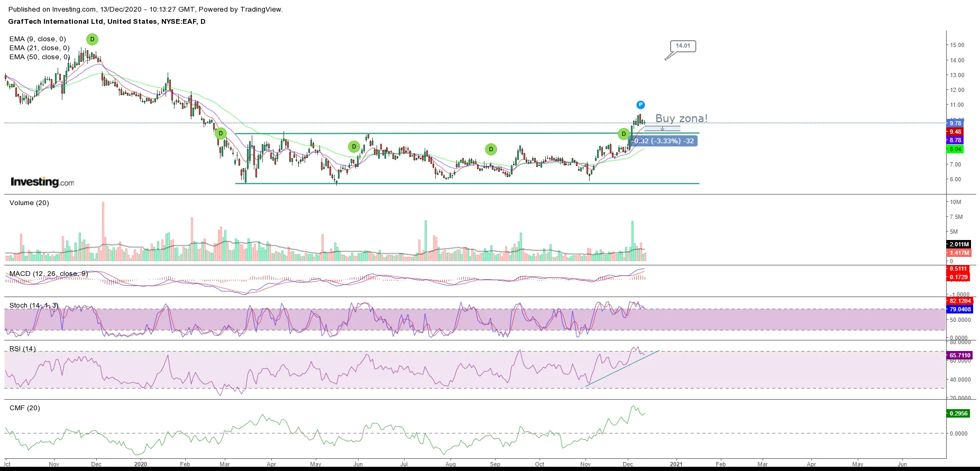Click the "MACD (12, 26, close, 9)" label
Viewport: 980px width, 471px height.
coord(49,274)
